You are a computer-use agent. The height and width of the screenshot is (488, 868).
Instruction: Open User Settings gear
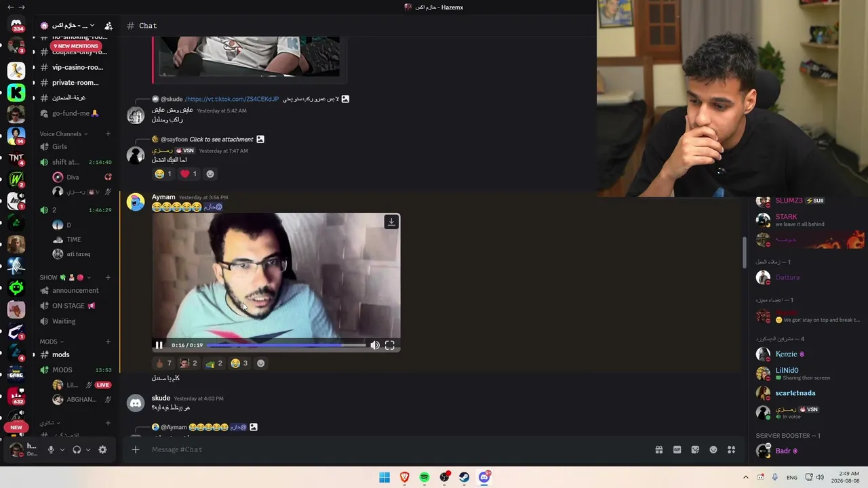click(x=102, y=449)
